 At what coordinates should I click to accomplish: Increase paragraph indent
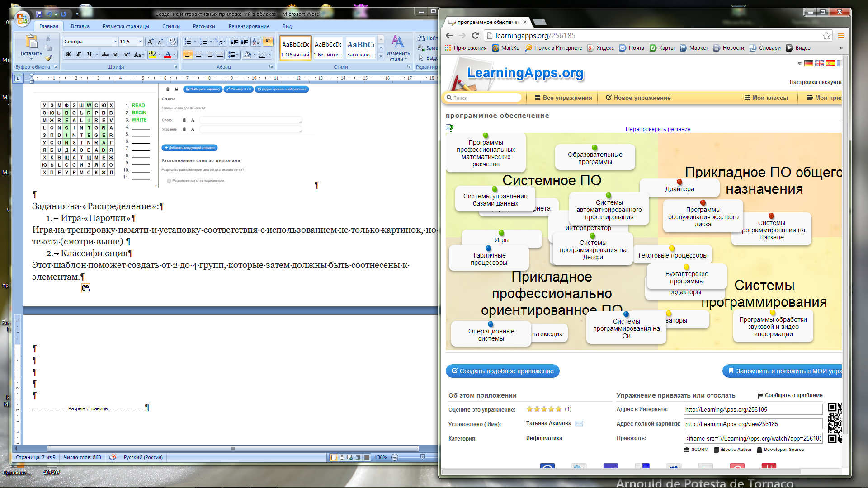point(245,42)
